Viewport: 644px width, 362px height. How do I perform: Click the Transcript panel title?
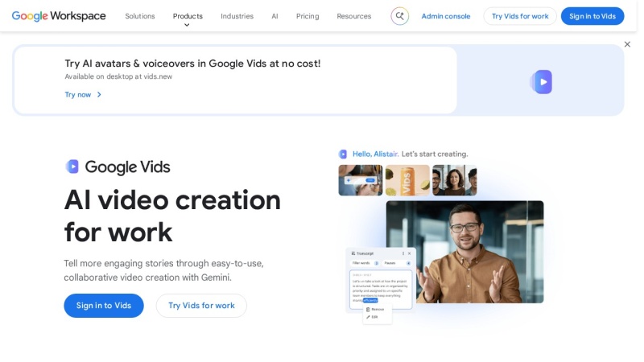click(365, 253)
